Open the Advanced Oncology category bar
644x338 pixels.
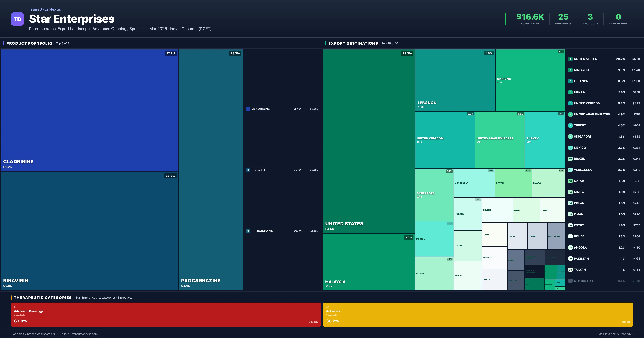166,315
